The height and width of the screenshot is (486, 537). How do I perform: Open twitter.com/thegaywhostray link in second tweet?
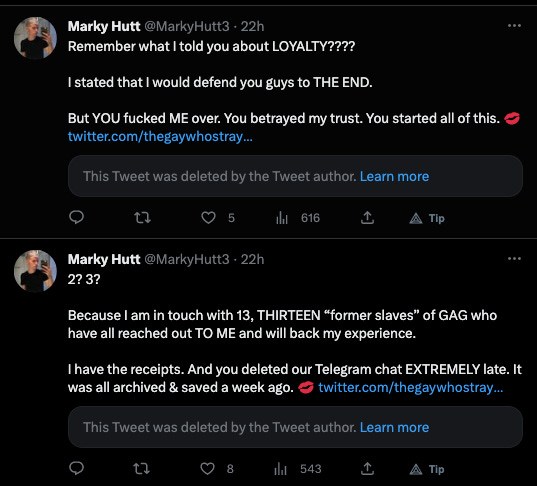coord(411,387)
